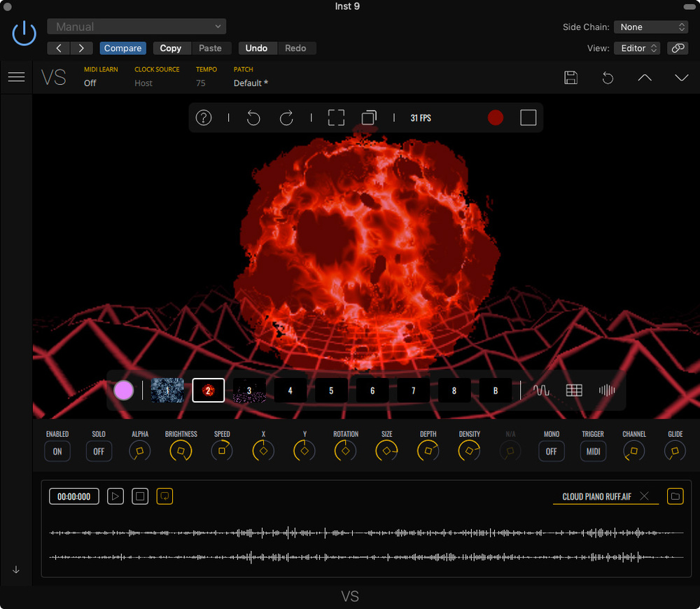
Task: Open the grid matrix icon
Action: coord(574,391)
